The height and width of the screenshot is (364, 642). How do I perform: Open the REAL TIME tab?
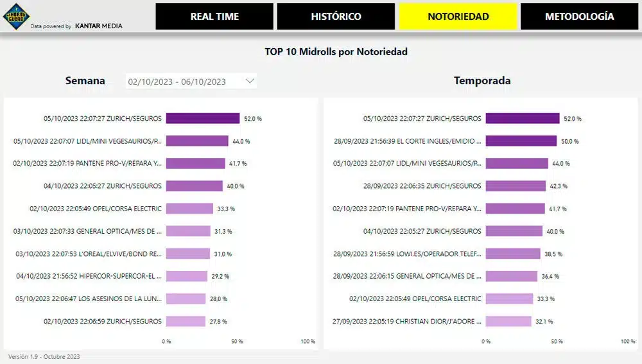(x=214, y=17)
